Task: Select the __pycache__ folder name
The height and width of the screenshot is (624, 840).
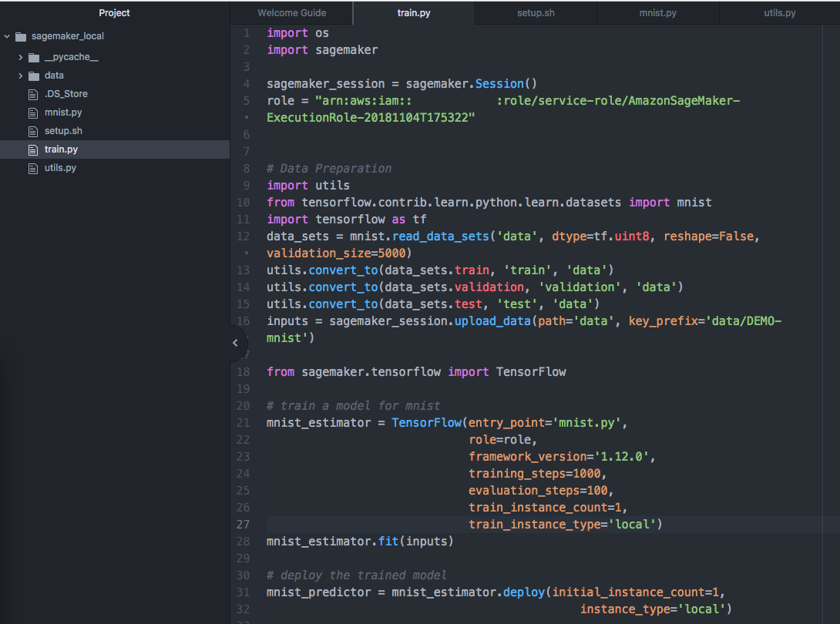Action: 71,57
